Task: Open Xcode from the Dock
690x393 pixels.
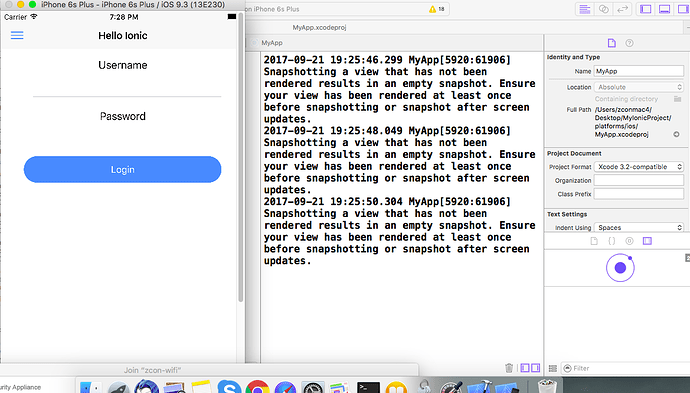Action: 479,387
